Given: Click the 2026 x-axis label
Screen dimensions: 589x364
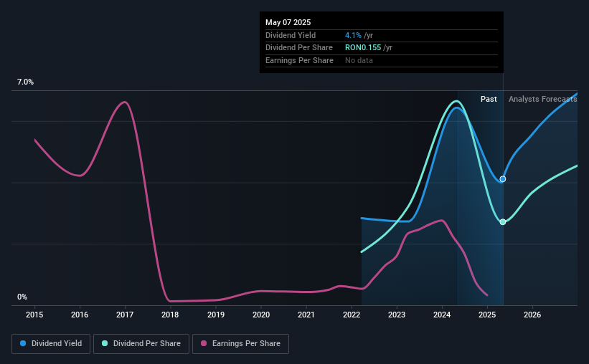Looking at the screenshot, I should pos(532,315).
